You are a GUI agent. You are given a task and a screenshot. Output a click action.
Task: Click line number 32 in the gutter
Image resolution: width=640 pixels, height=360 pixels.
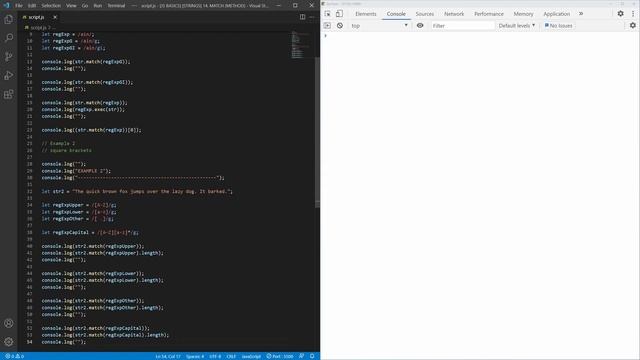click(x=29, y=191)
